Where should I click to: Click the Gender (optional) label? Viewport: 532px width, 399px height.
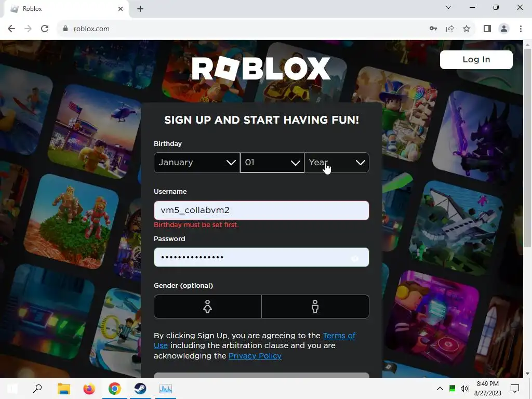pos(183,286)
